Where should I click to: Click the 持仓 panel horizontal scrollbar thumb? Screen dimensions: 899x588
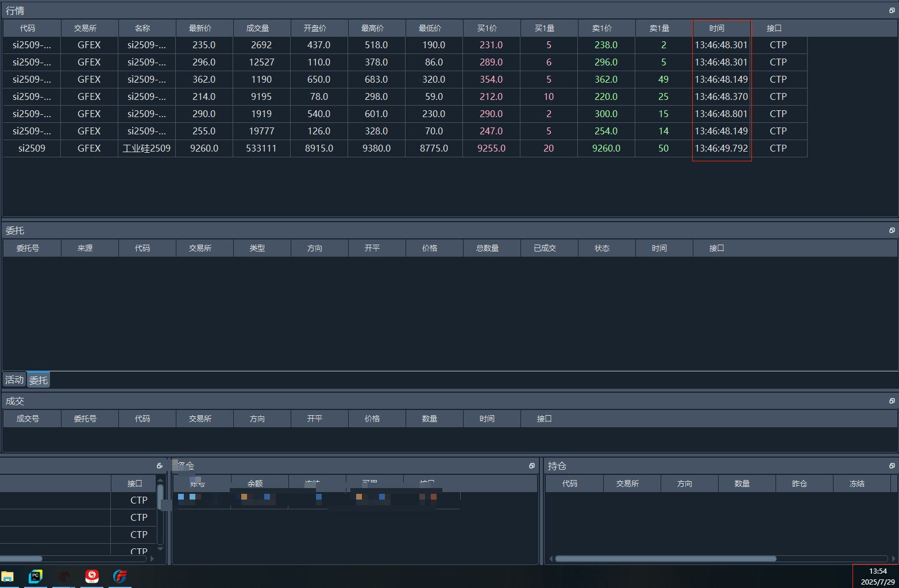666,558
